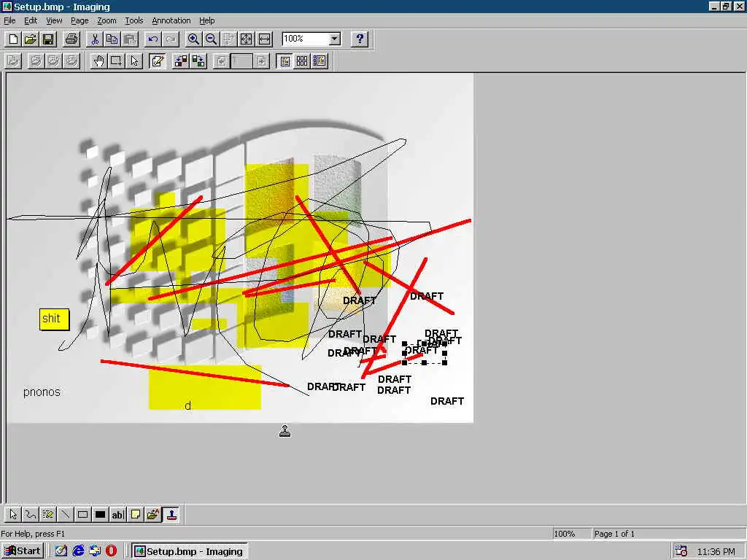Open the Annotation menu
Screen dimensions: 747x560
171,20
